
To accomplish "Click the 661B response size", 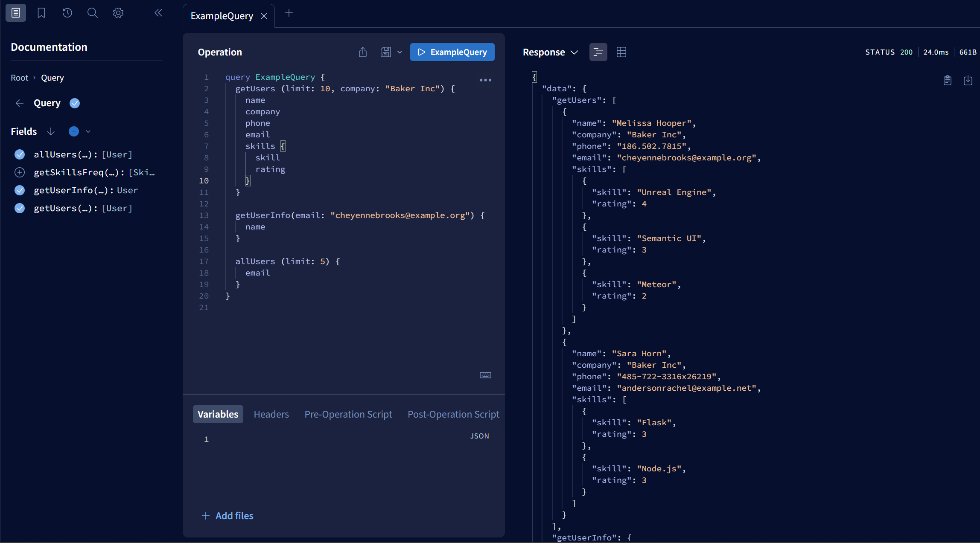I will (x=968, y=52).
